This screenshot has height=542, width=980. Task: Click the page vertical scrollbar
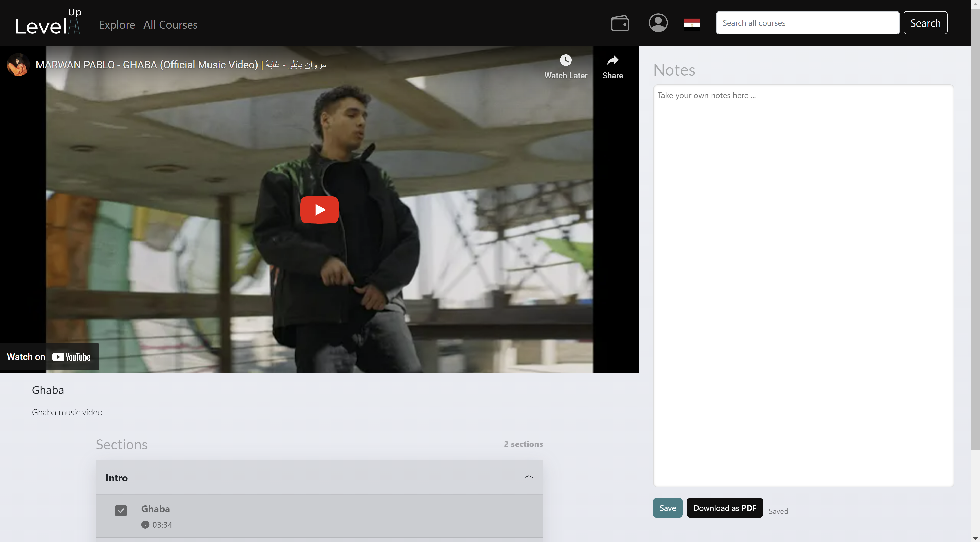click(975, 228)
